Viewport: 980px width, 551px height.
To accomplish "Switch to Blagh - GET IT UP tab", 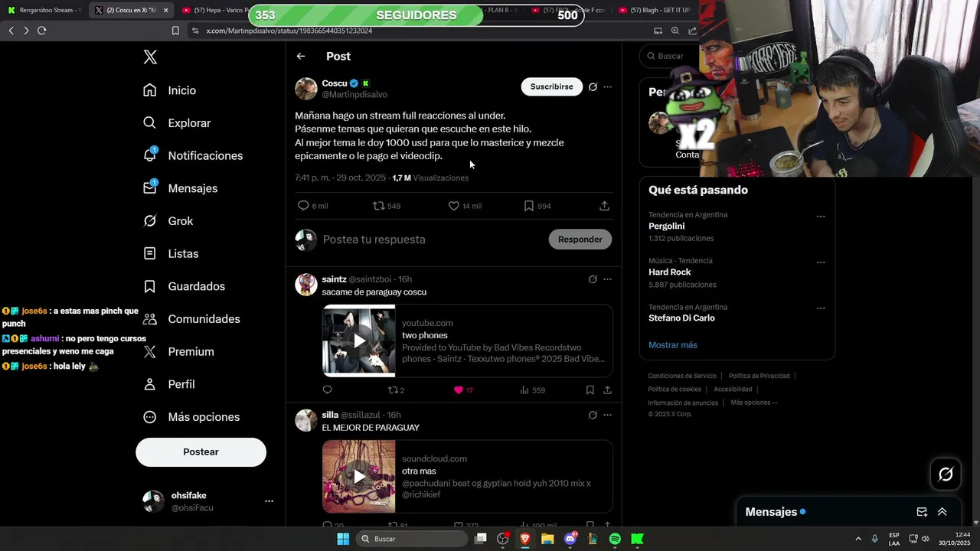I will [655, 10].
